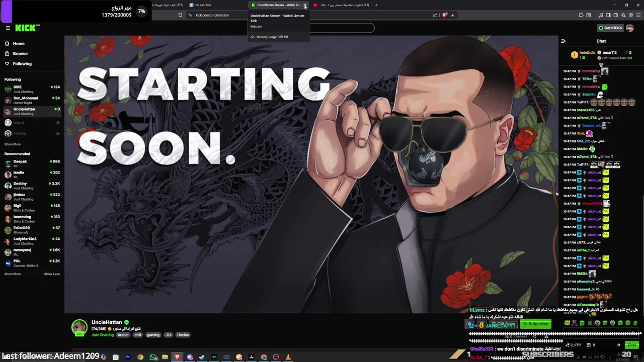Open WhatsApp from the taskbar
644x362 pixels.
(153, 357)
